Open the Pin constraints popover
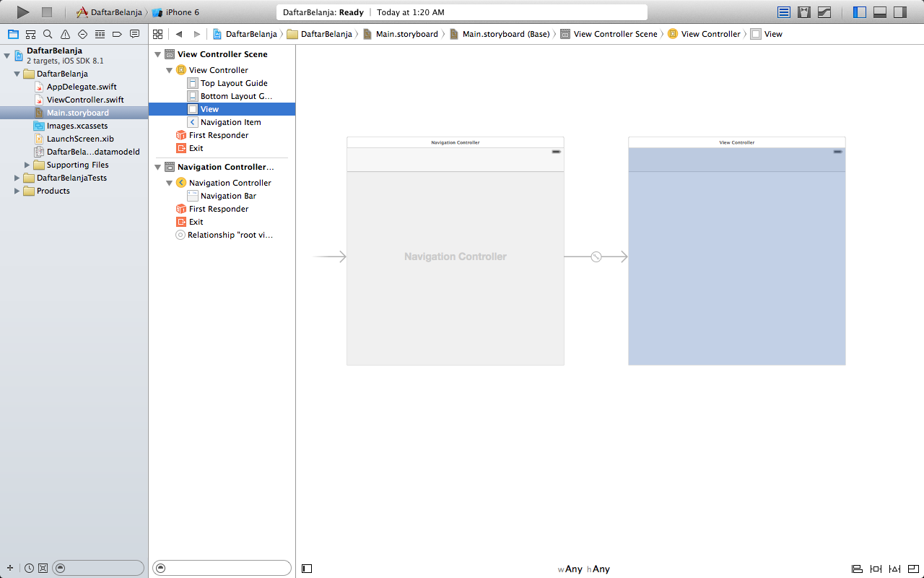This screenshot has height=578, width=924. click(x=876, y=569)
